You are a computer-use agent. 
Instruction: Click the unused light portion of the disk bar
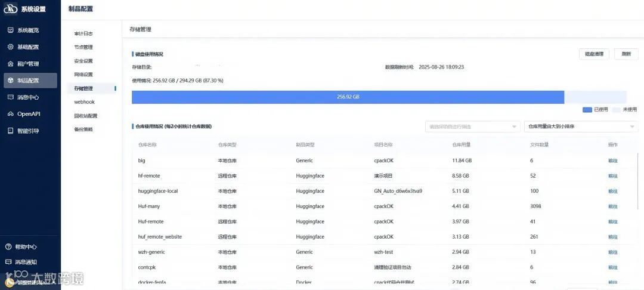click(x=595, y=97)
